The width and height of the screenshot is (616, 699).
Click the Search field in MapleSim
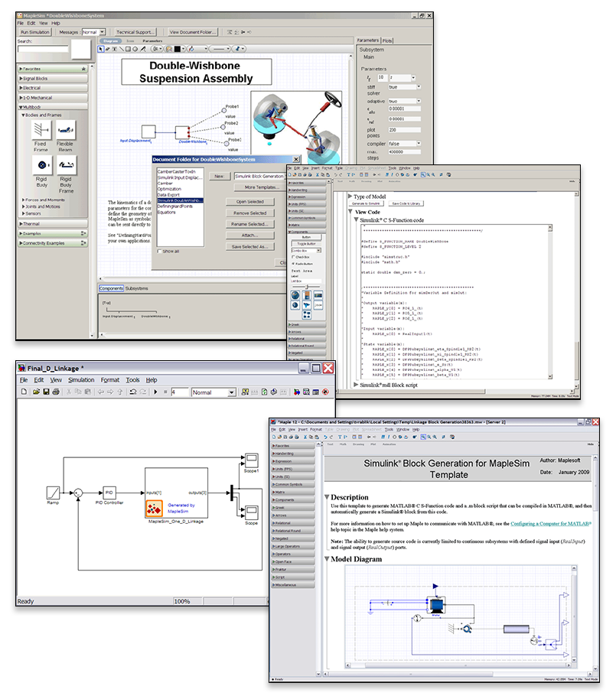[43, 49]
